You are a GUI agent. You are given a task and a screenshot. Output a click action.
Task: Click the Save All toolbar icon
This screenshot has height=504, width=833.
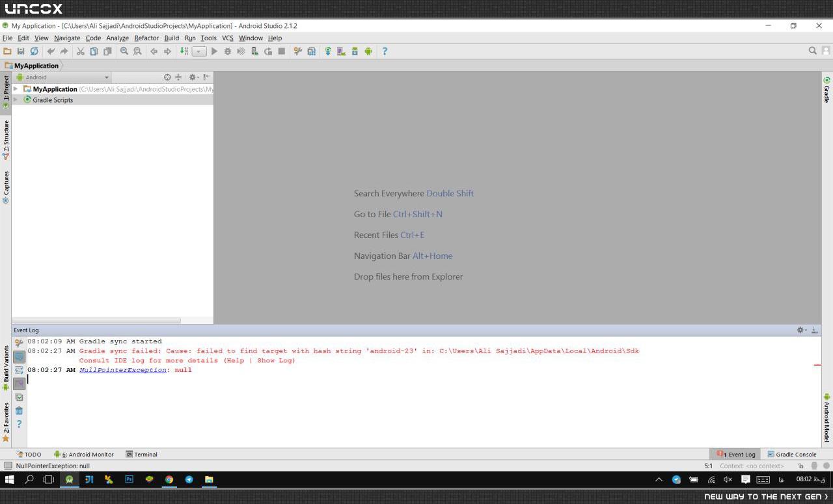tap(21, 51)
